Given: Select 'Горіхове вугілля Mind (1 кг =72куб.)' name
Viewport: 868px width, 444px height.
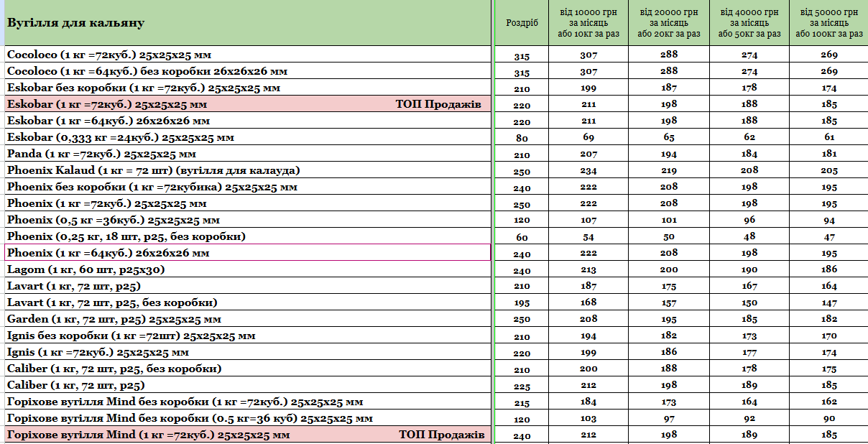Looking at the screenshot, I should [149, 435].
